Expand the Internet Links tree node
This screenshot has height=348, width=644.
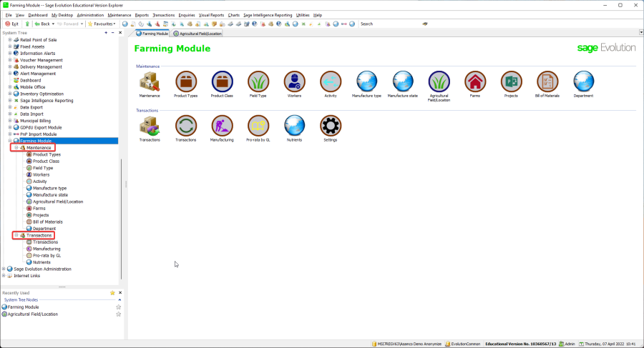pos(4,275)
